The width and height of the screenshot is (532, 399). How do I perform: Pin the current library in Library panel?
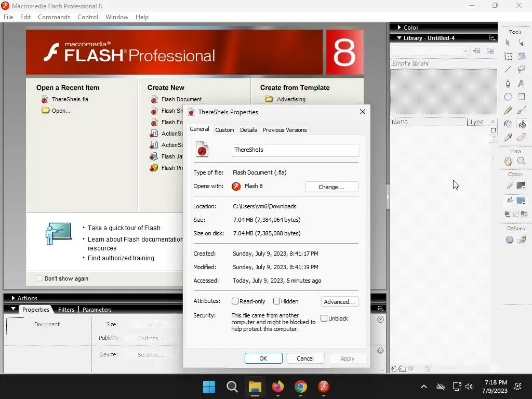coord(477,51)
